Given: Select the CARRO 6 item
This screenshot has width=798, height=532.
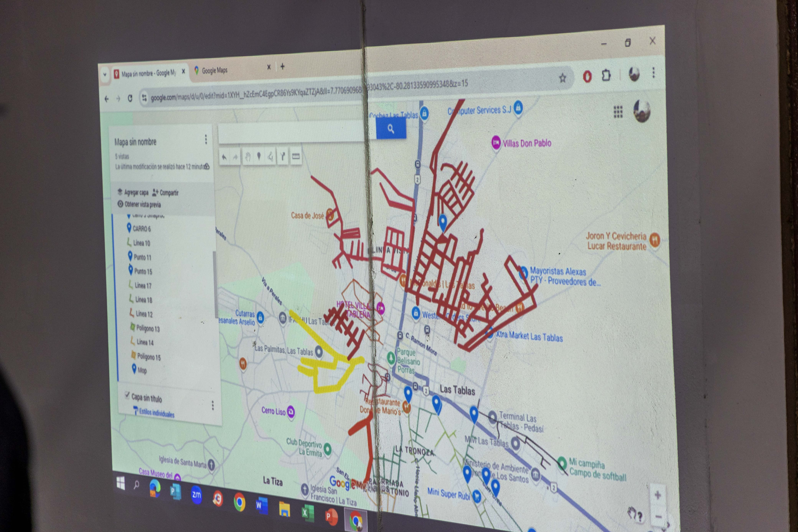Looking at the screenshot, I should click(139, 228).
